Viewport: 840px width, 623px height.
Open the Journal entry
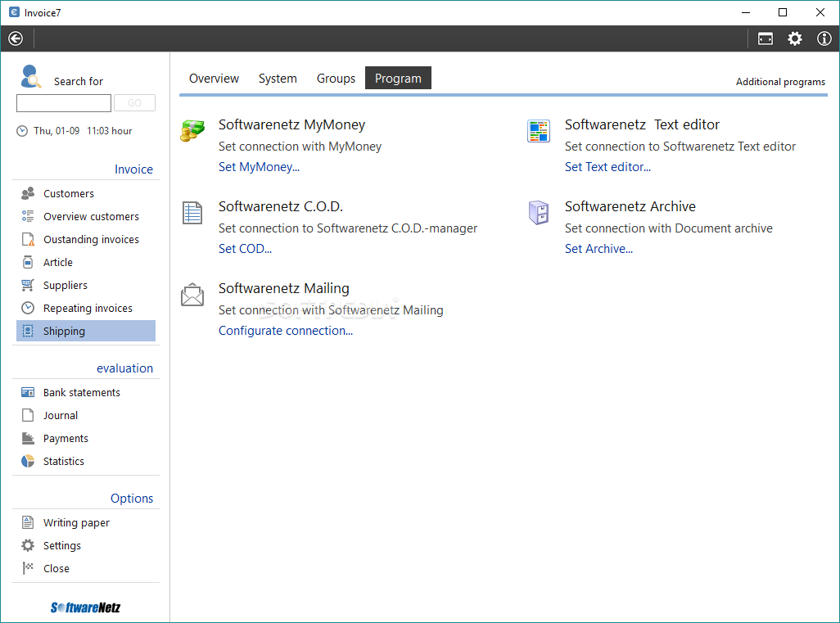pos(86,415)
